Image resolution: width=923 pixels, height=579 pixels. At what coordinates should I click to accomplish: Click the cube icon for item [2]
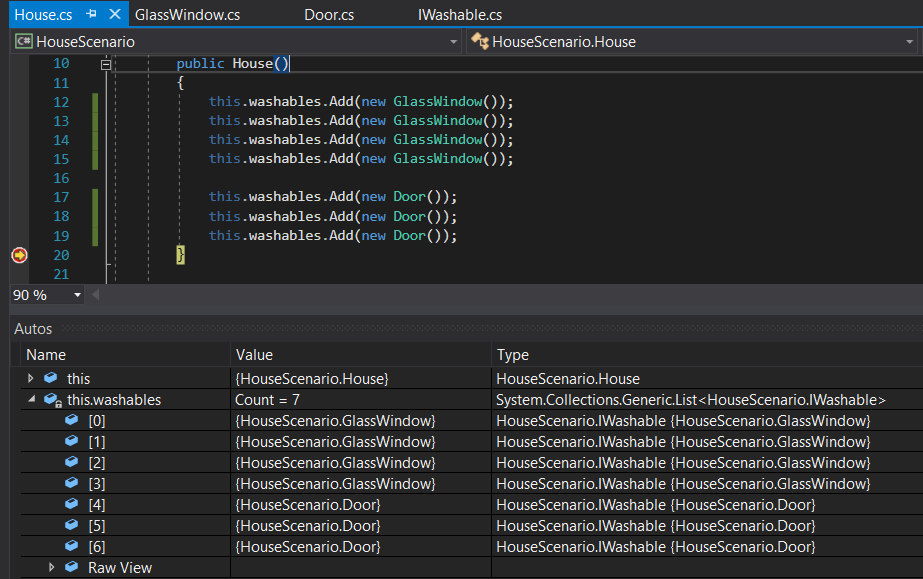click(72, 462)
